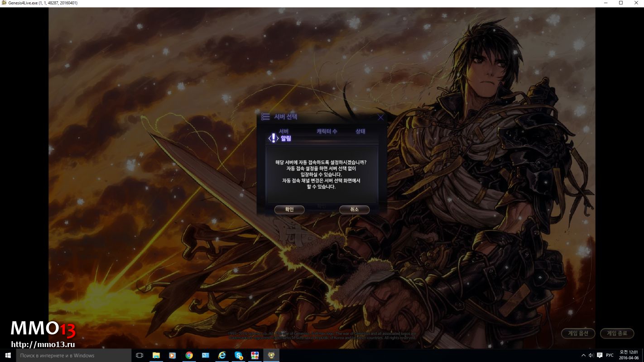Open File Explorer from the taskbar

coord(156,355)
